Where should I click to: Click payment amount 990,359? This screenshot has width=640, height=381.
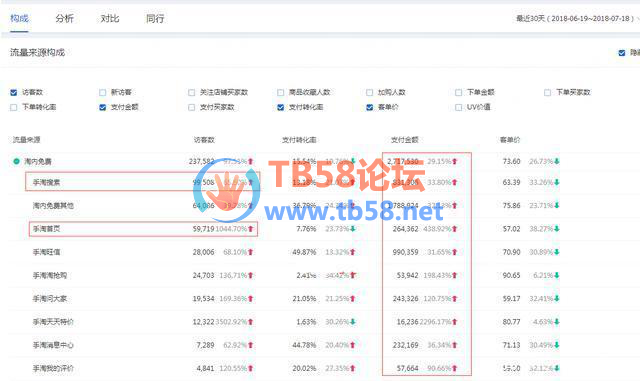406,252
